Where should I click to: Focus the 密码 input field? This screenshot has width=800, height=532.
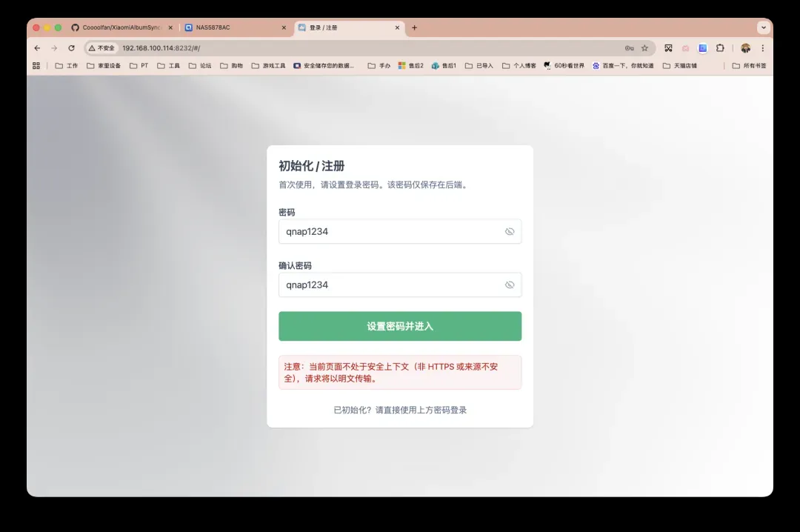(x=389, y=232)
